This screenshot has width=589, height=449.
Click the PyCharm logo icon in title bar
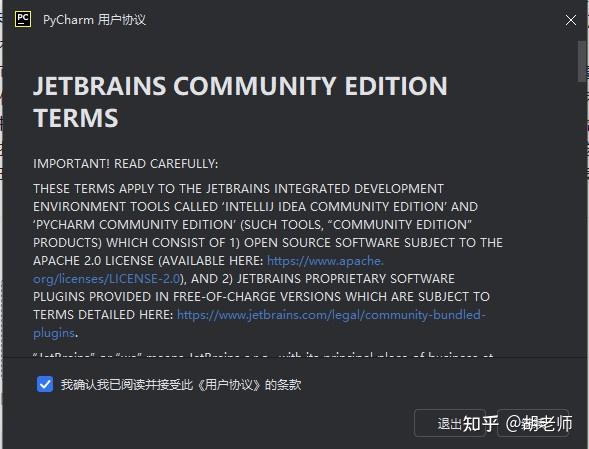coord(23,19)
